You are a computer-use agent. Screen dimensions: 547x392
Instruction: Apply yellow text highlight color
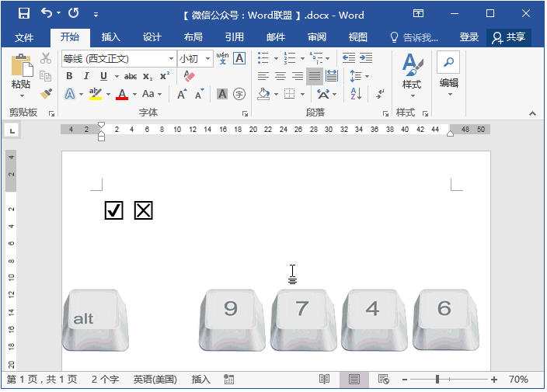click(96, 94)
